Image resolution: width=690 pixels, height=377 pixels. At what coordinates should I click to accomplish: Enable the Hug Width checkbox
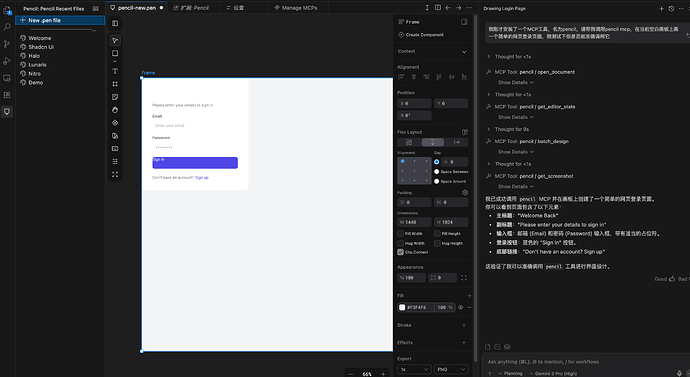pos(400,243)
